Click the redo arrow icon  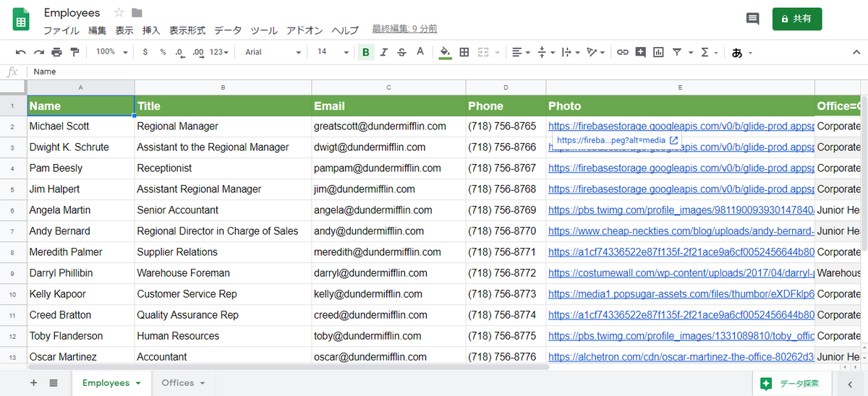pos(39,52)
